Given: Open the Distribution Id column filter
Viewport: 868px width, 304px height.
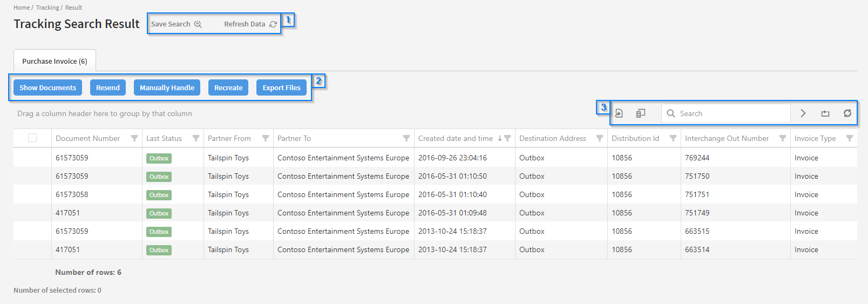Looking at the screenshot, I should pyautogui.click(x=673, y=138).
